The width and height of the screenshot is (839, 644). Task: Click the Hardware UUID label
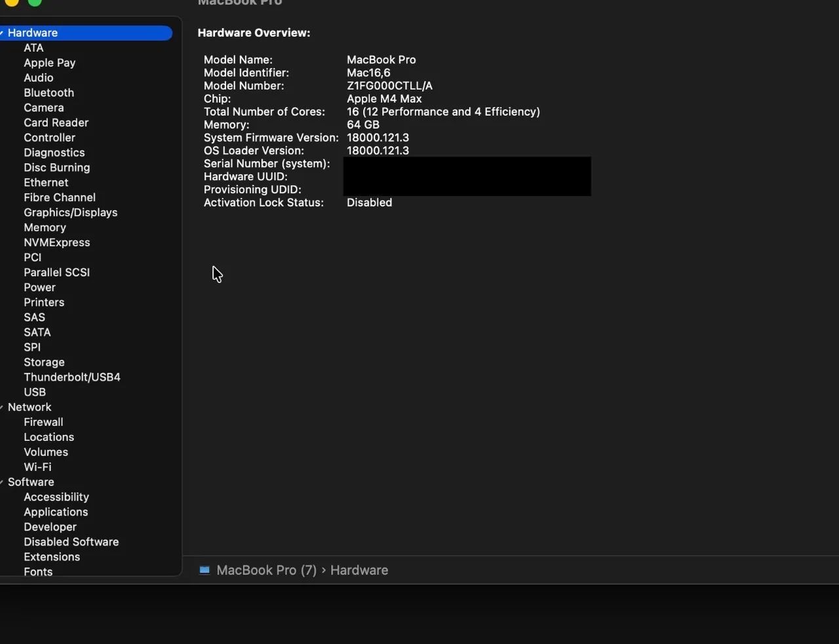pos(246,176)
